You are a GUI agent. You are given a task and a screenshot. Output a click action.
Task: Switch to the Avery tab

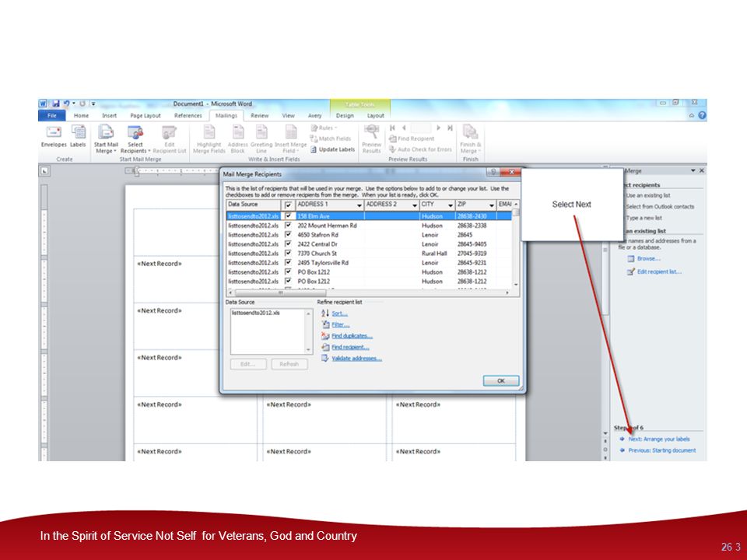314,116
